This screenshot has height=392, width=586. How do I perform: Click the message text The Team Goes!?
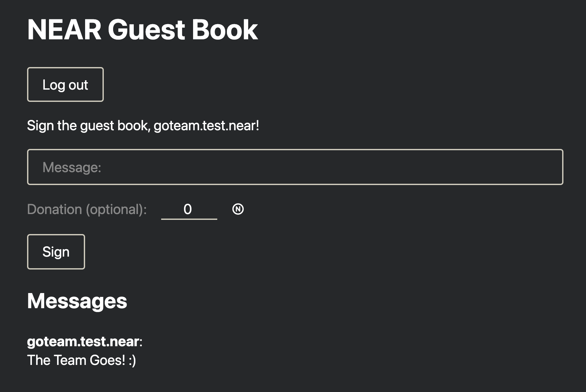tap(81, 360)
